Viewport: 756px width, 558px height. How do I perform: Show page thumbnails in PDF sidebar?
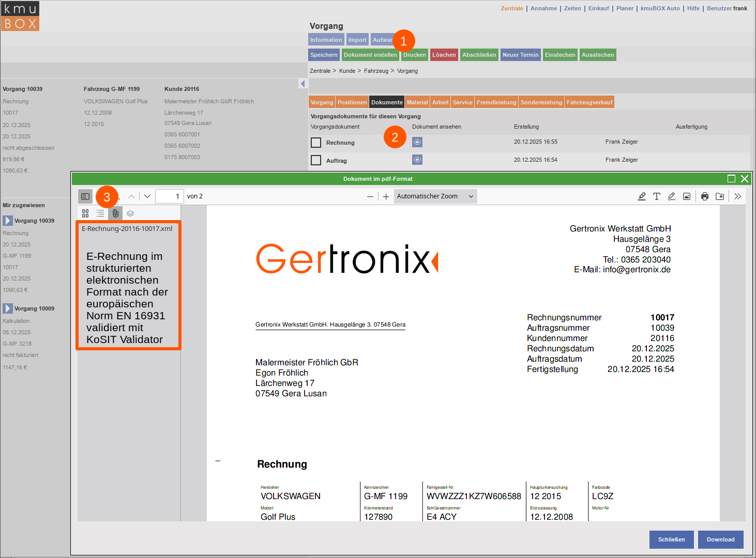coord(85,213)
